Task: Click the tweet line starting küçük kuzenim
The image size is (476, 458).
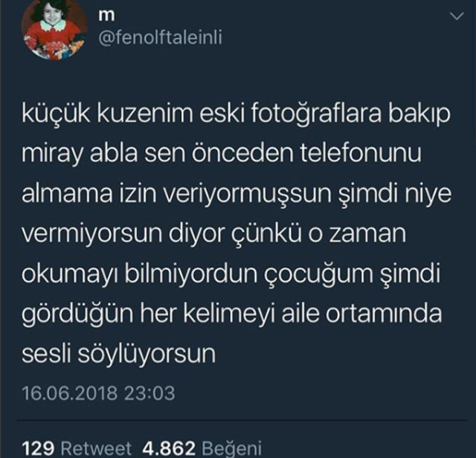Action: tap(236, 115)
